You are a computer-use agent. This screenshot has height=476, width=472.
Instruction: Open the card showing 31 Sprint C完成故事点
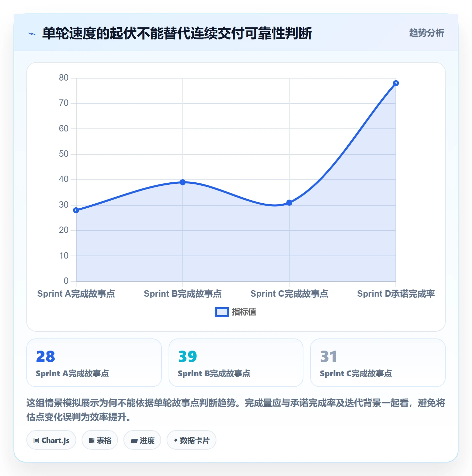[378, 363]
